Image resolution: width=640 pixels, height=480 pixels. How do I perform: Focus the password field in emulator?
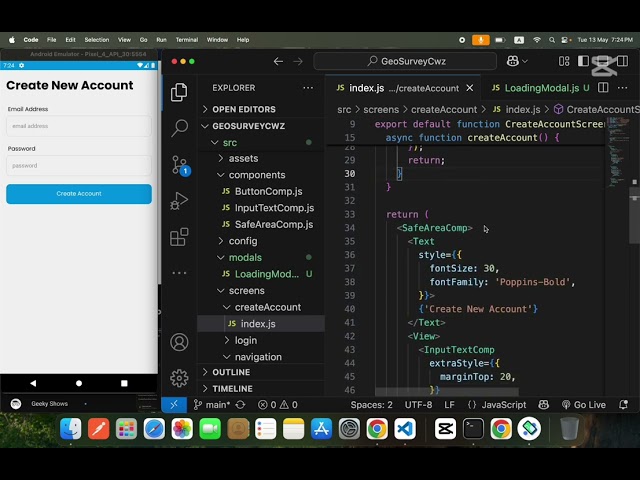coord(79,165)
